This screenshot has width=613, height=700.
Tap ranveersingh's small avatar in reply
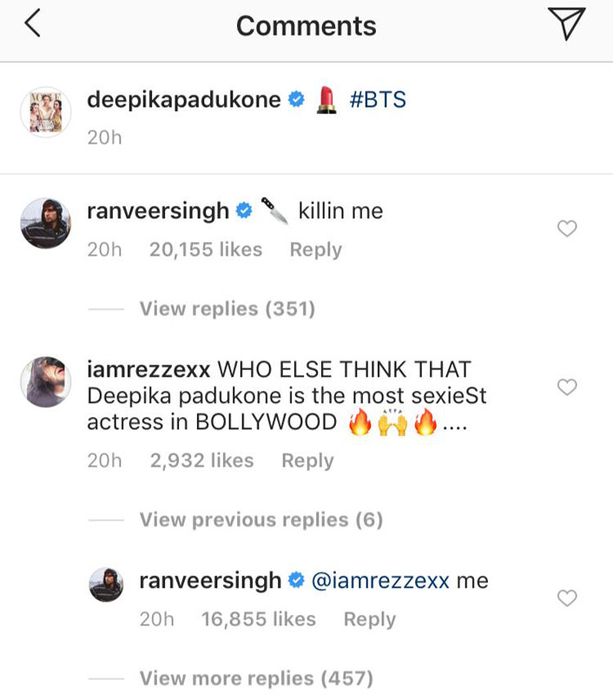tap(107, 585)
